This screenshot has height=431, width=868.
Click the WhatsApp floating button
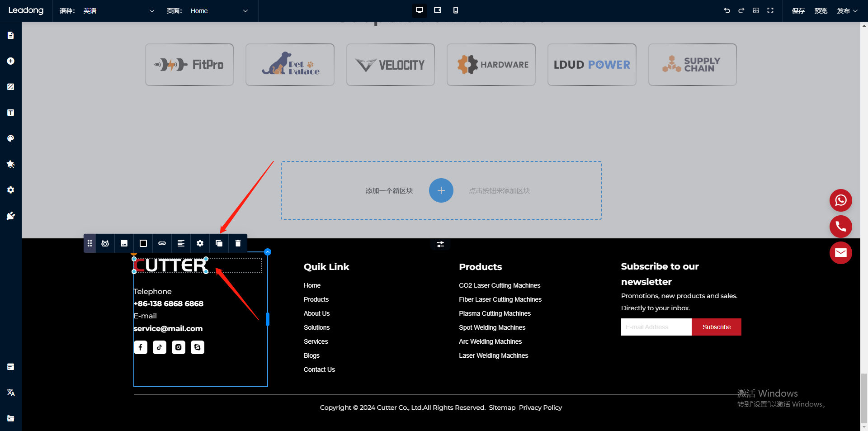pyautogui.click(x=840, y=200)
